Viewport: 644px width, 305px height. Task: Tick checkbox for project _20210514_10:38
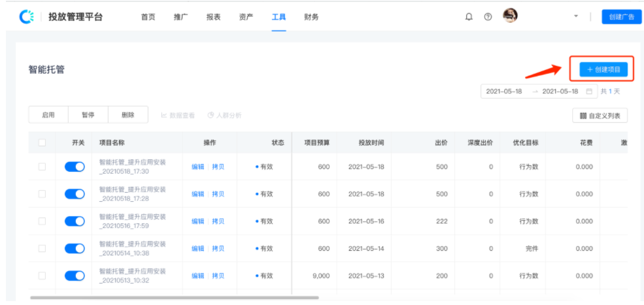point(42,248)
